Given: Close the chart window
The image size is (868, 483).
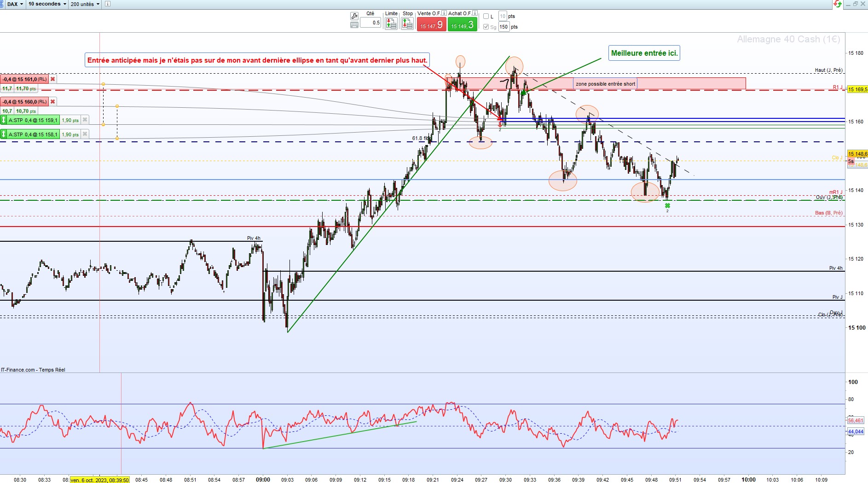Looking at the screenshot, I should pos(863,4).
